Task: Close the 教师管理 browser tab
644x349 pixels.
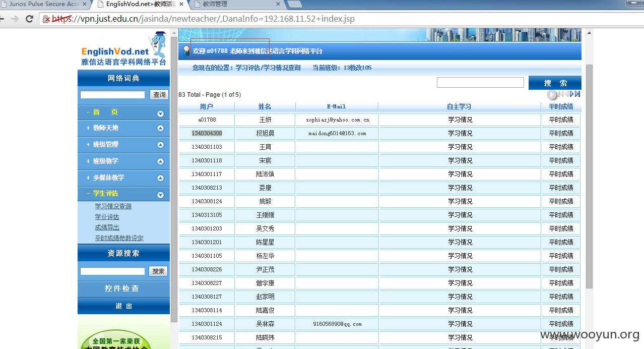Action: (278, 4)
